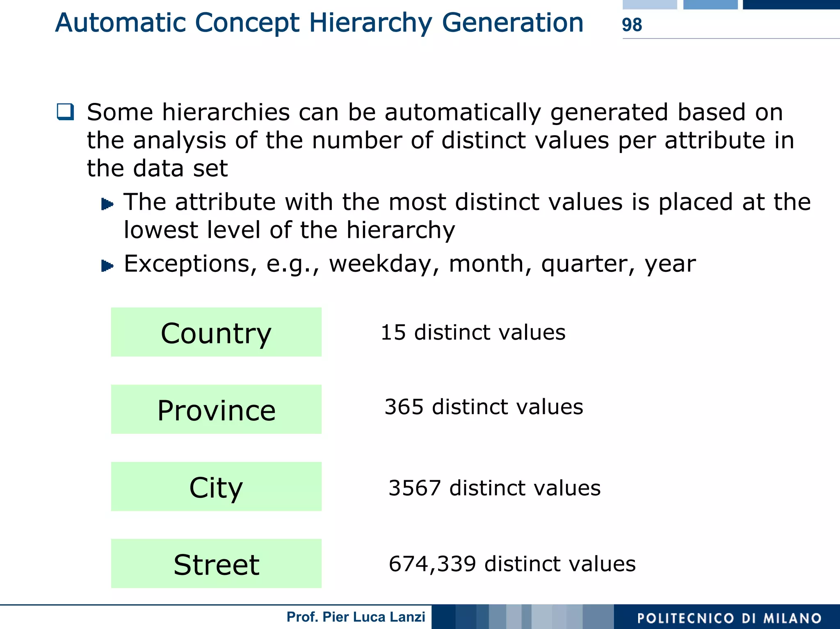
Task: Click the arrow bullet before 'Exceptions'
Action: [x=107, y=266]
